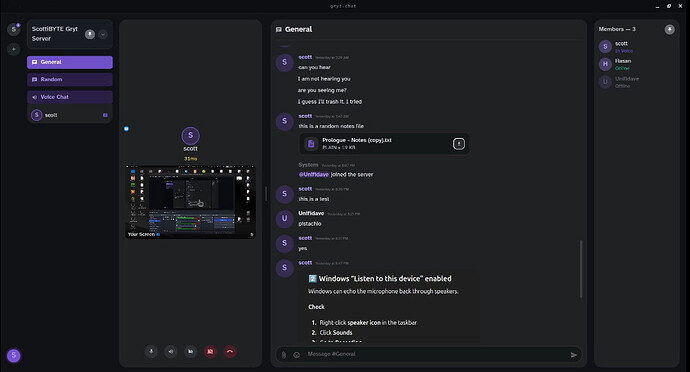The image size is (690, 372).
Task: Expand fullscreen icon on screen share preview
Action: (251, 235)
